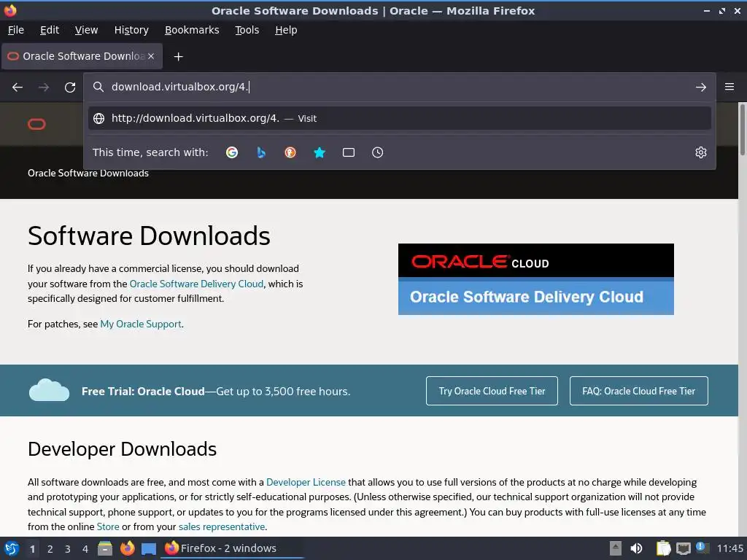Follow the Oracle Software Delivery Cloud link
747x560 pixels.
(196, 284)
